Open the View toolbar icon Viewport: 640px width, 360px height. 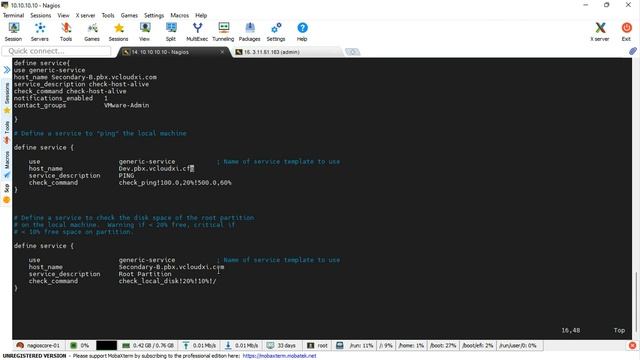144,32
